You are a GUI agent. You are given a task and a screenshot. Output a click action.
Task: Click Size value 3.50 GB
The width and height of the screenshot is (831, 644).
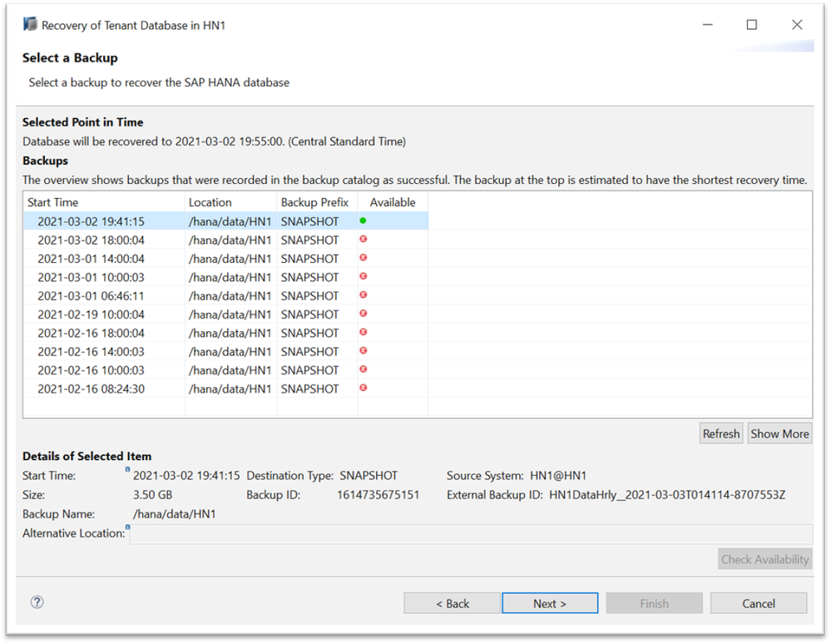click(152, 494)
